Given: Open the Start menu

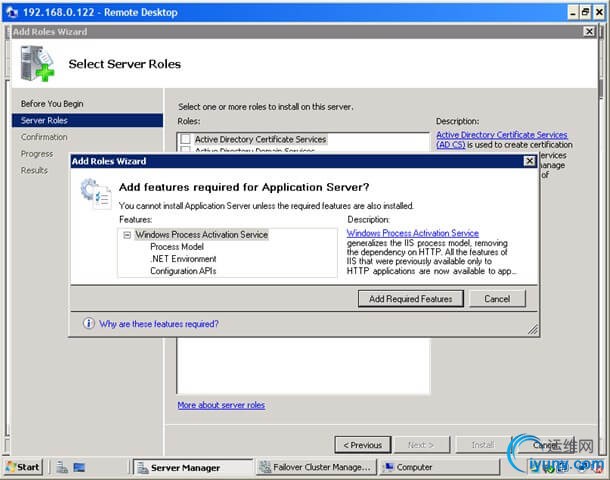Looking at the screenshot, I should click(x=23, y=467).
